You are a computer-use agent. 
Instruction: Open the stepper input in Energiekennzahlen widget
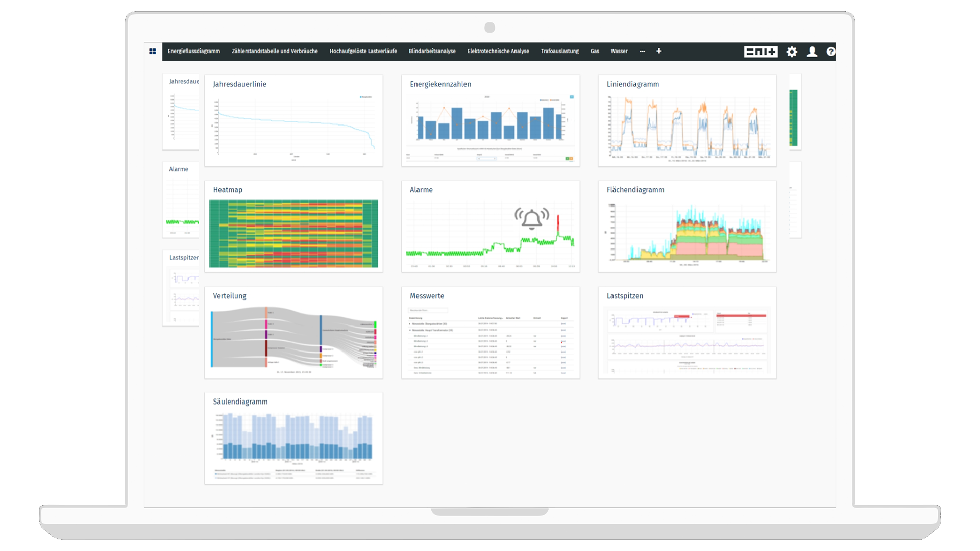pyautogui.click(x=486, y=159)
